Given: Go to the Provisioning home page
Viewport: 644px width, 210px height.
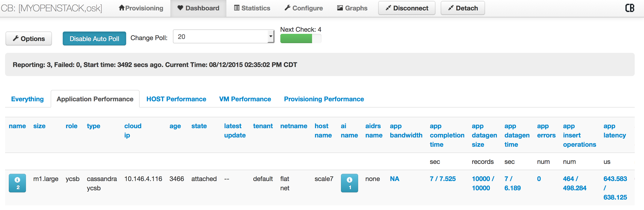Looking at the screenshot, I should 141,8.
